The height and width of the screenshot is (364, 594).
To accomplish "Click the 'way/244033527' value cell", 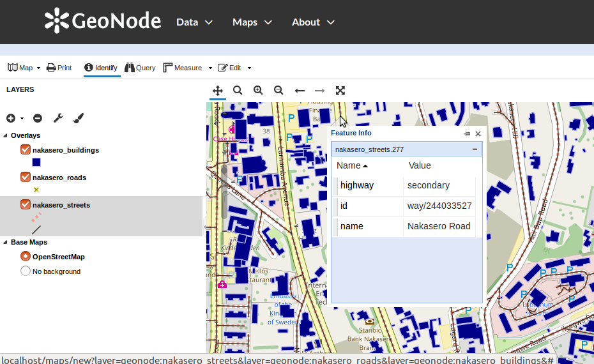I will click(x=439, y=206).
